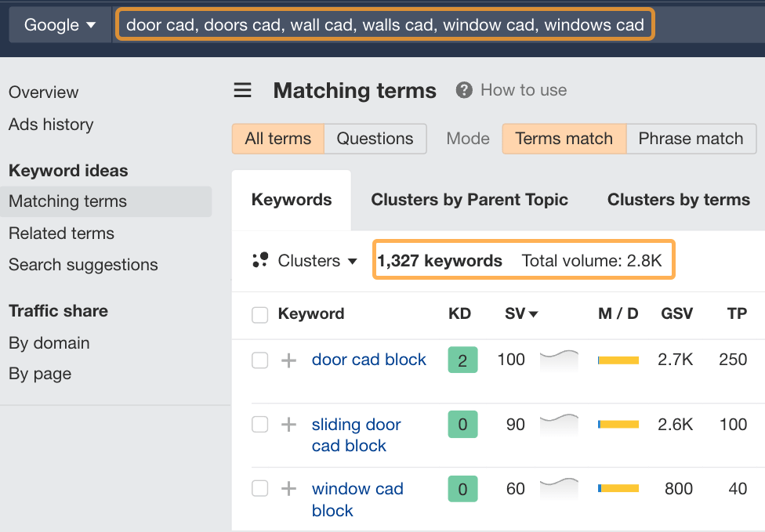Click the trend sparkline for 'door cad block'
Viewport: 765px width, 532px height.
pos(560,360)
